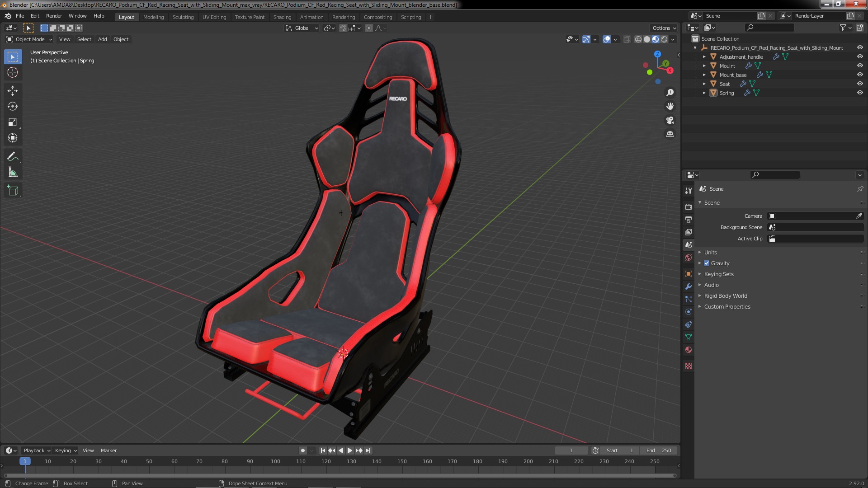Open the Tool properties tab
868x488 pixels.
tap(689, 191)
